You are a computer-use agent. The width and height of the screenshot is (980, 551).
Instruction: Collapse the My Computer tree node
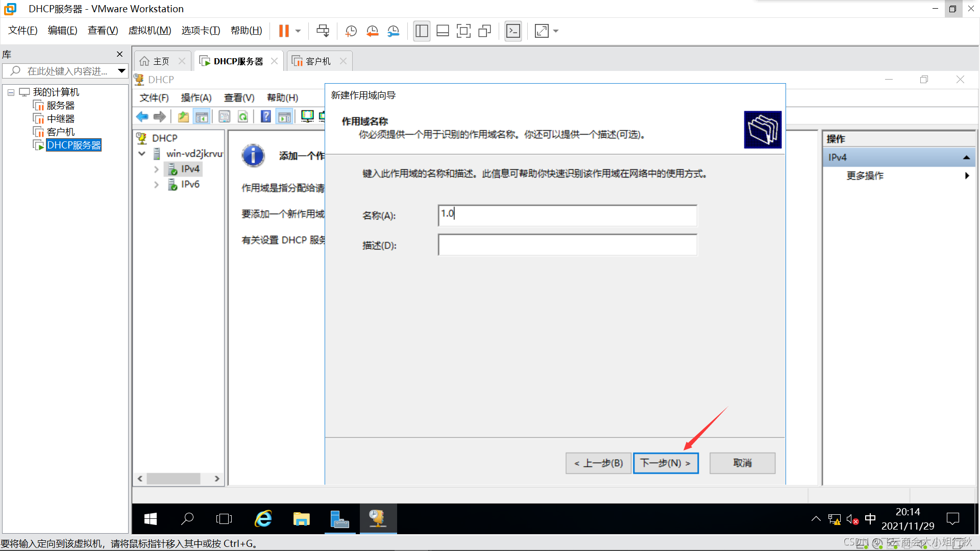[x=11, y=92]
